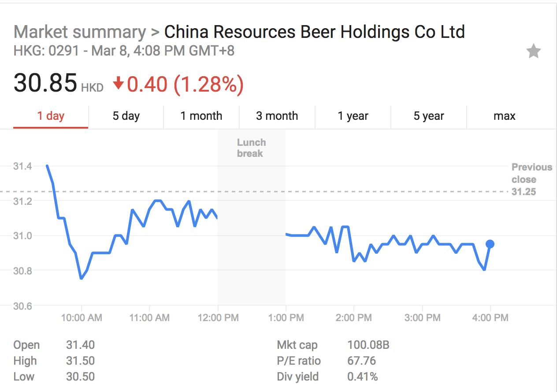Image resolution: width=557 pixels, height=392 pixels.
Task: Select the 1 day tab
Action: pyautogui.click(x=51, y=116)
